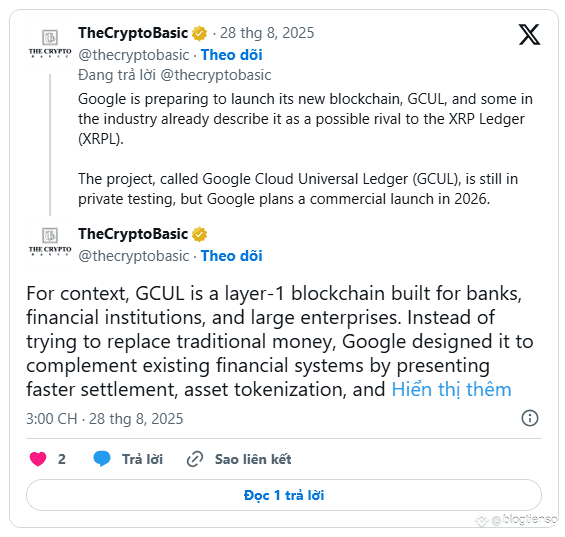Click the "Trả lời" reply label
565x537 pixels.
(x=143, y=459)
